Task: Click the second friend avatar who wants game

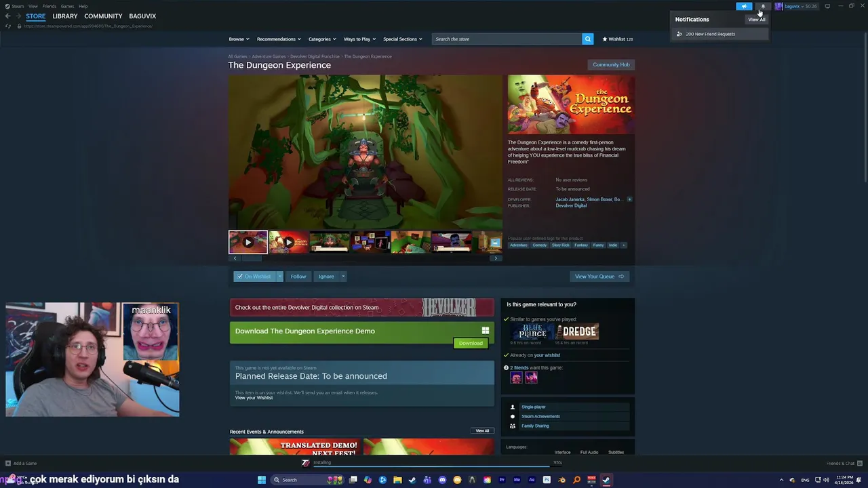Action: 531,378
